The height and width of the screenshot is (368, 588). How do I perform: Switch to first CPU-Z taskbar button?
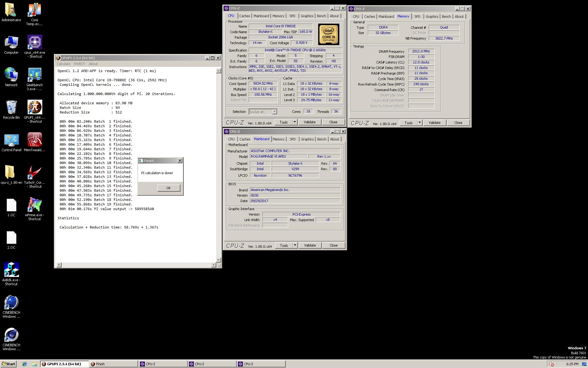(x=163, y=364)
